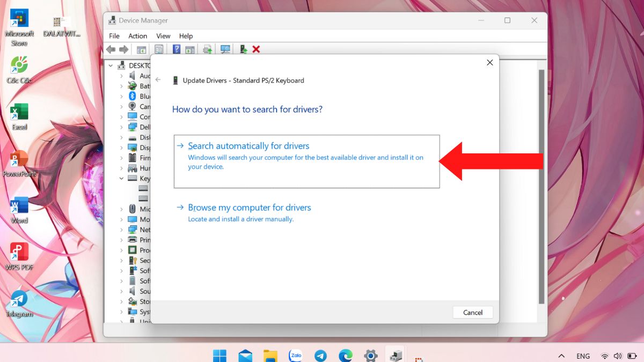Viewport: 644px width, 362px height.
Task: Expand the Mice category arrow
Action: point(122,209)
